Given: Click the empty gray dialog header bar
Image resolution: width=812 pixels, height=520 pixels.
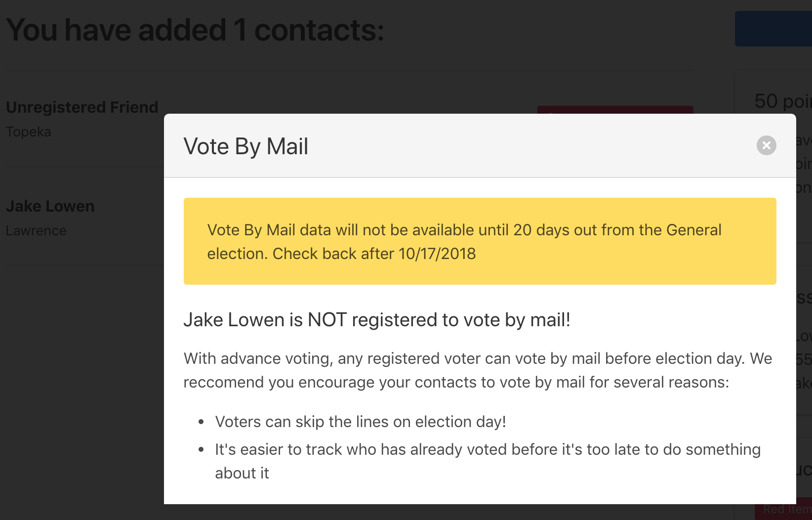Looking at the screenshot, I should click(528, 146).
